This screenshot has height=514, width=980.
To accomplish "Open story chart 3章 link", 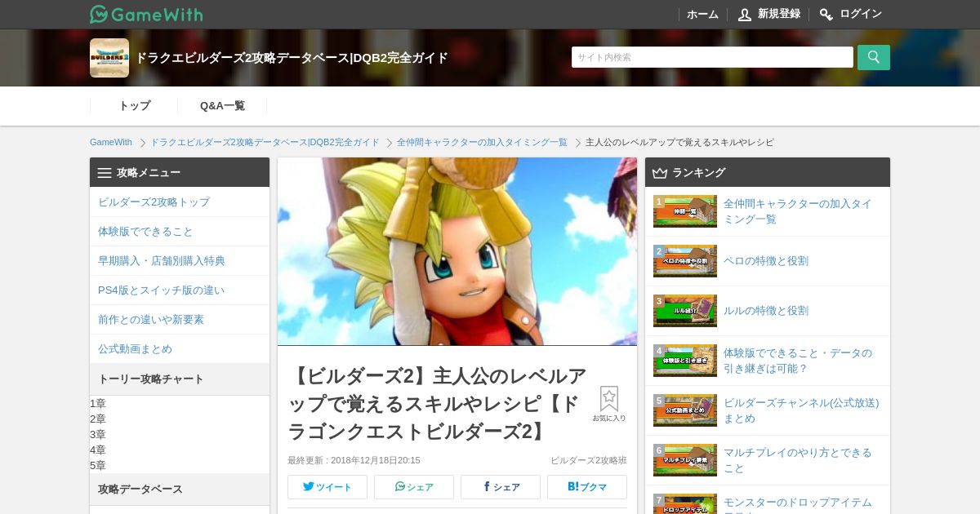I will pyautogui.click(x=98, y=434).
